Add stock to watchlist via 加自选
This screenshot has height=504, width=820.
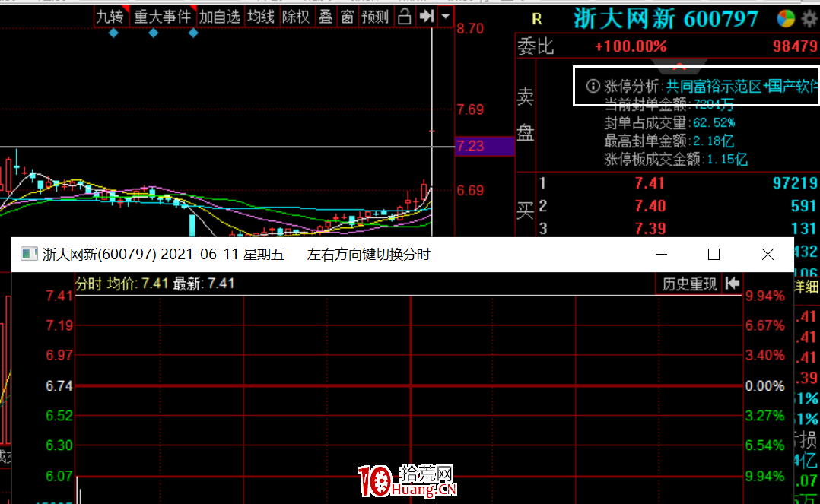[220, 16]
